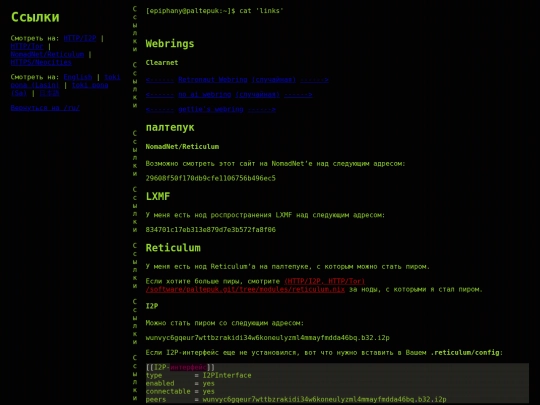
Task: Click the 'enabled = yes' config line
Action: click(180, 383)
